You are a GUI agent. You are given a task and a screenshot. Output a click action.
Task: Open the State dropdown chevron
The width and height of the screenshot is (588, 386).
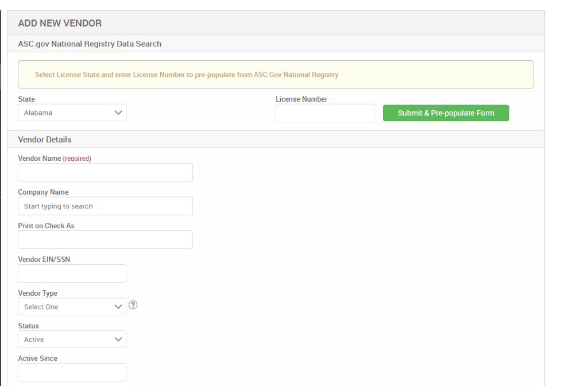(x=119, y=113)
